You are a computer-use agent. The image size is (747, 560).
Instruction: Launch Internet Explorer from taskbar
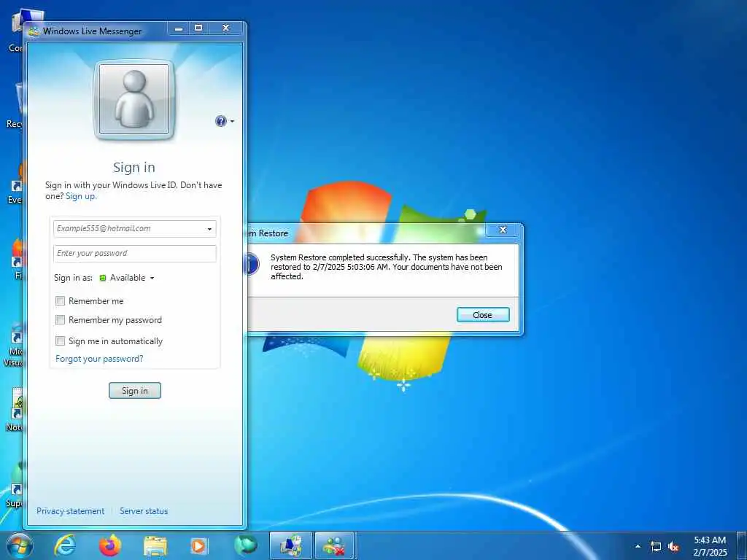coord(65,545)
